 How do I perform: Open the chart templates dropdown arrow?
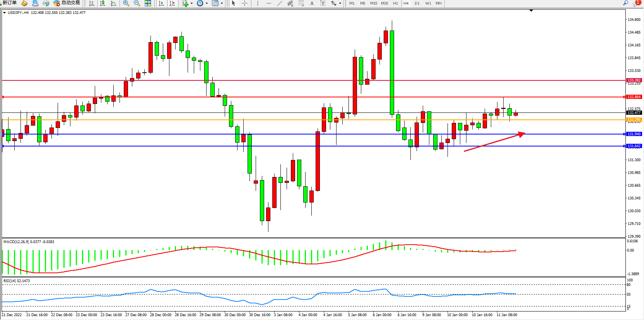pyautogui.click(x=222, y=3)
